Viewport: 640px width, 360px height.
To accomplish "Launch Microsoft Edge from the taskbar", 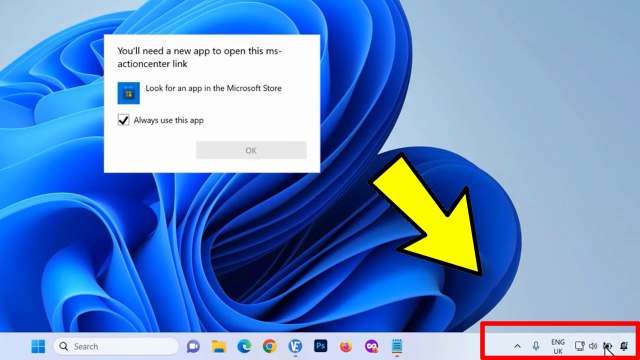I will pos(244,347).
